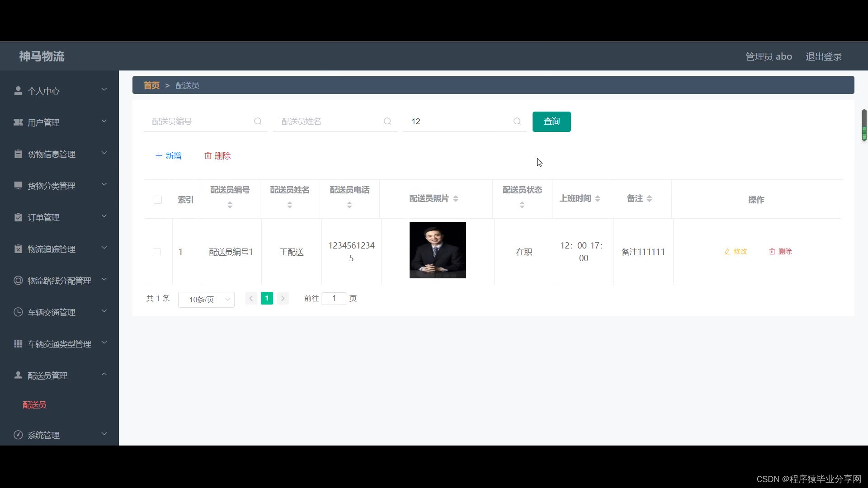This screenshot has height=488, width=868.
Task: Tick the select-all checkbox in table header
Action: [x=158, y=200]
